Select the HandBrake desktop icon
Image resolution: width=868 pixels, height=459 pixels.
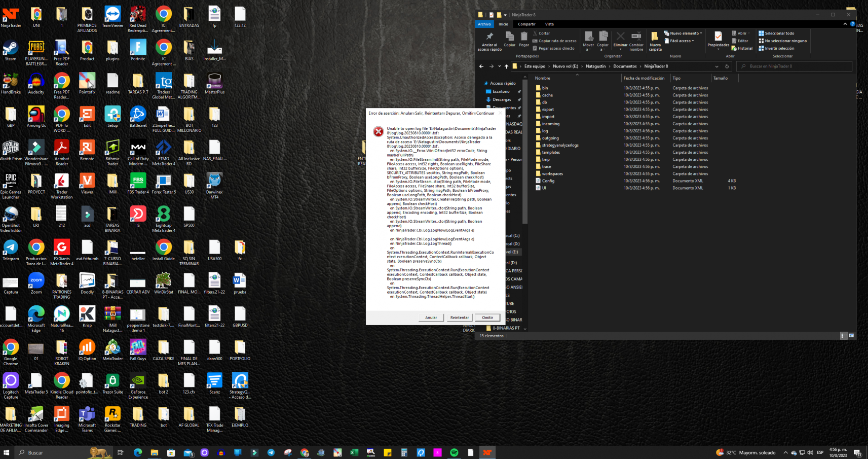point(11,84)
